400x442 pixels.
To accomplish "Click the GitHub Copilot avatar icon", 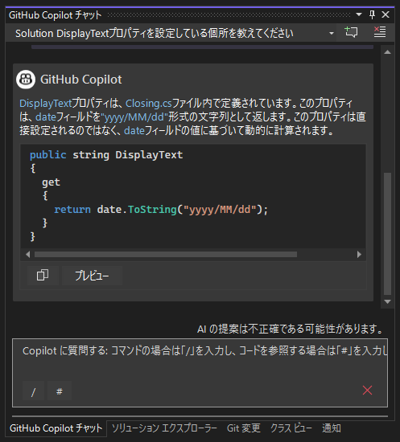I will 26,79.
